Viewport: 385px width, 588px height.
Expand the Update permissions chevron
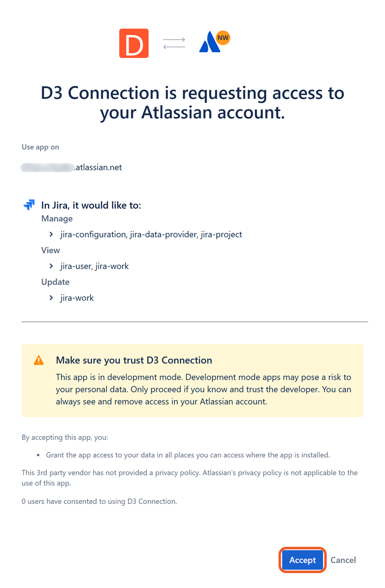pyautogui.click(x=51, y=298)
